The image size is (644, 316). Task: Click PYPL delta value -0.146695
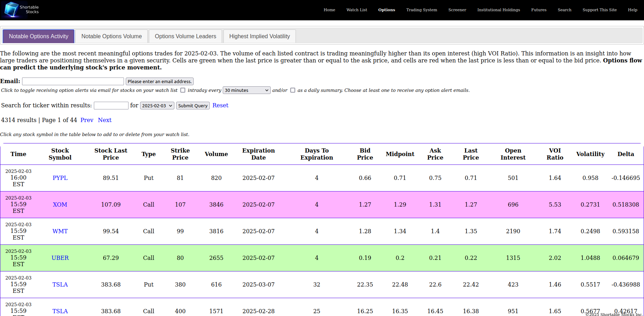(625, 178)
